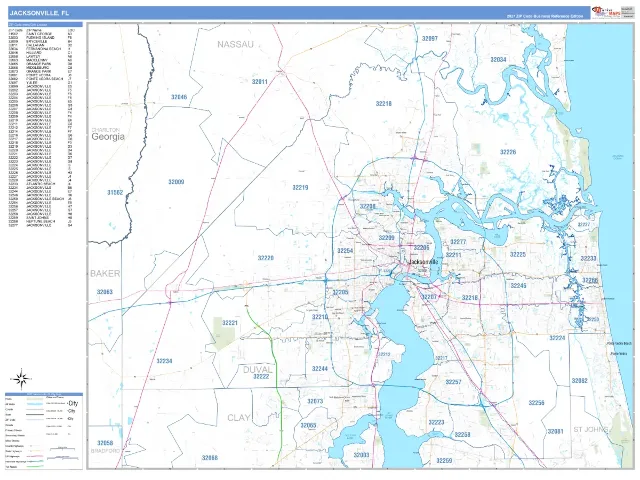Select ZIP code 32223 on the map
Screen dimensions: 640x480
[x=436, y=422]
